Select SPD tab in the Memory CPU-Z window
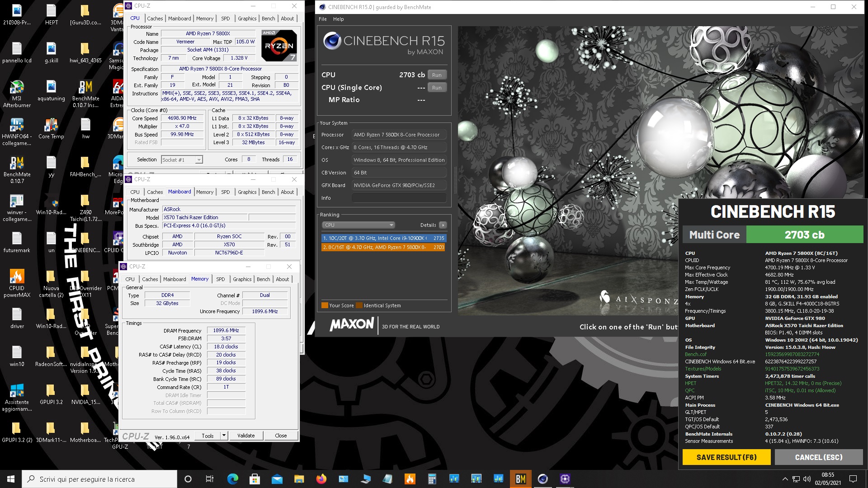 pyautogui.click(x=220, y=279)
